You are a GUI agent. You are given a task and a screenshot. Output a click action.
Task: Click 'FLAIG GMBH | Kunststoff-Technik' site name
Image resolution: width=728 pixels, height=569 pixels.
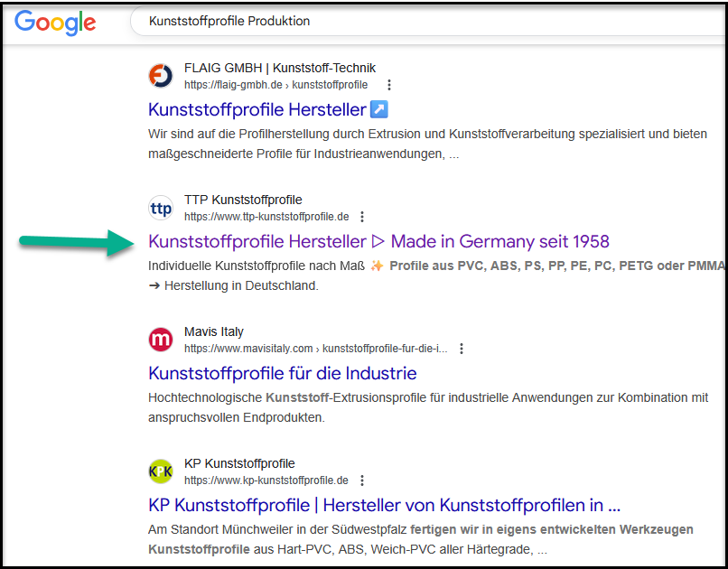click(x=280, y=68)
